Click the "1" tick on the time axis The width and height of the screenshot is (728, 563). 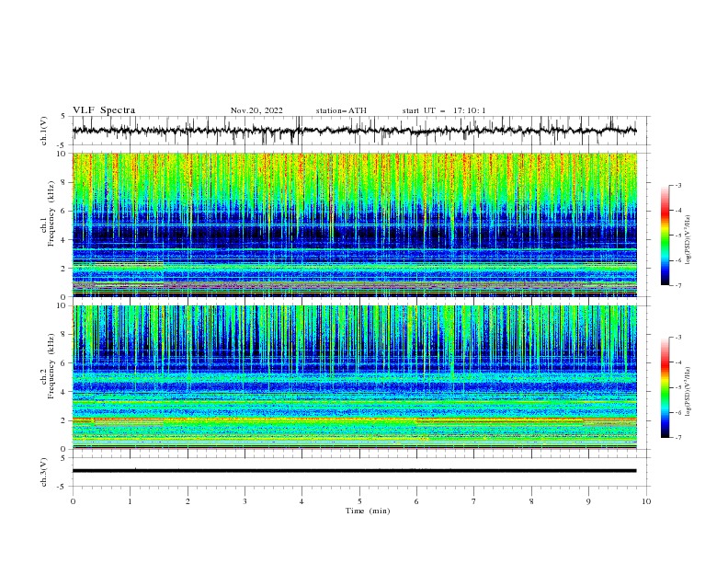pyautogui.click(x=130, y=501)
